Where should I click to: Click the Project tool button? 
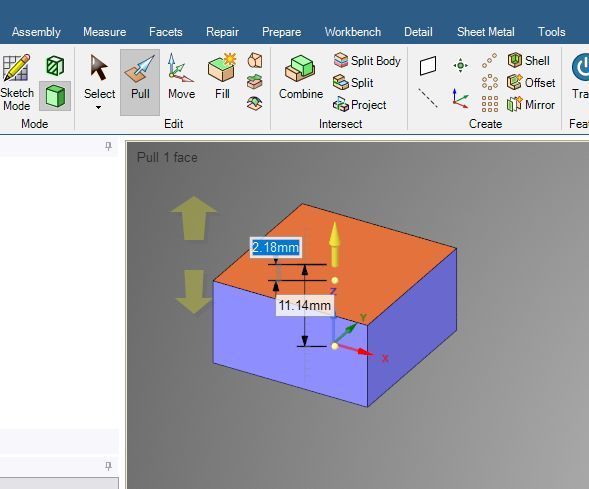pos(359,104)
